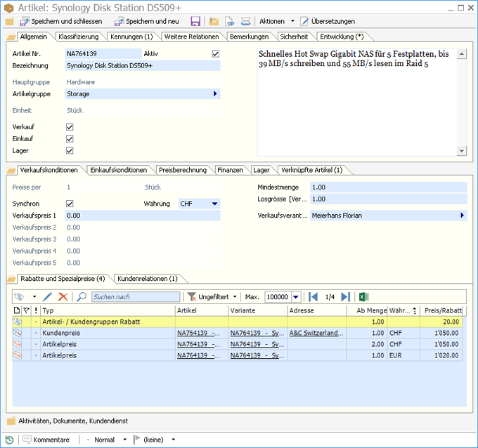Open the Aktionen dropdown menu
Screen dimensions: 478x448
(277, 21)
